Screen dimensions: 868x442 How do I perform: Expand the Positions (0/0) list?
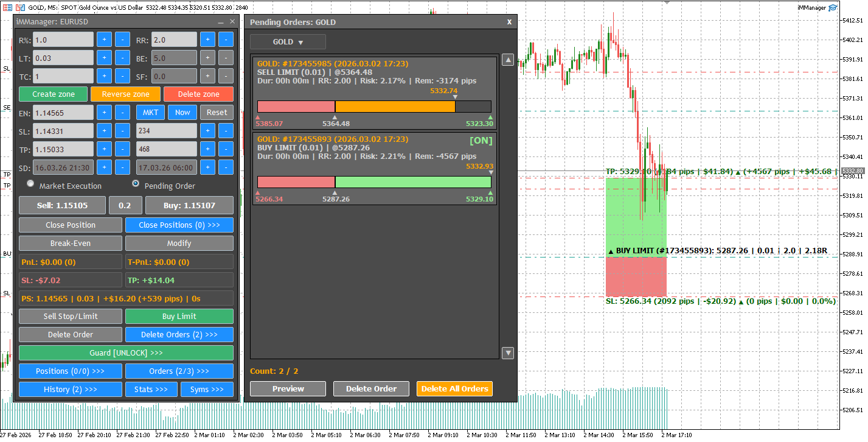point(70,372)
